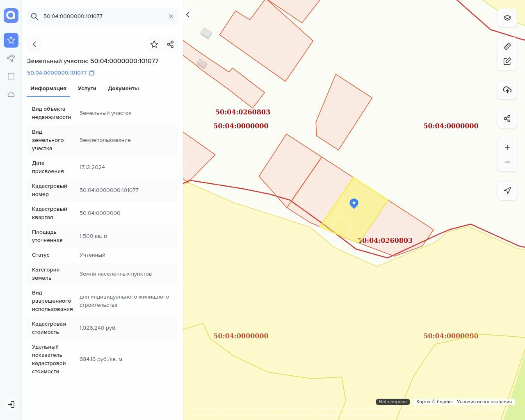Viewport: 525px width, 420px height.
Task: Go back from parcel details
Action: 34,44
